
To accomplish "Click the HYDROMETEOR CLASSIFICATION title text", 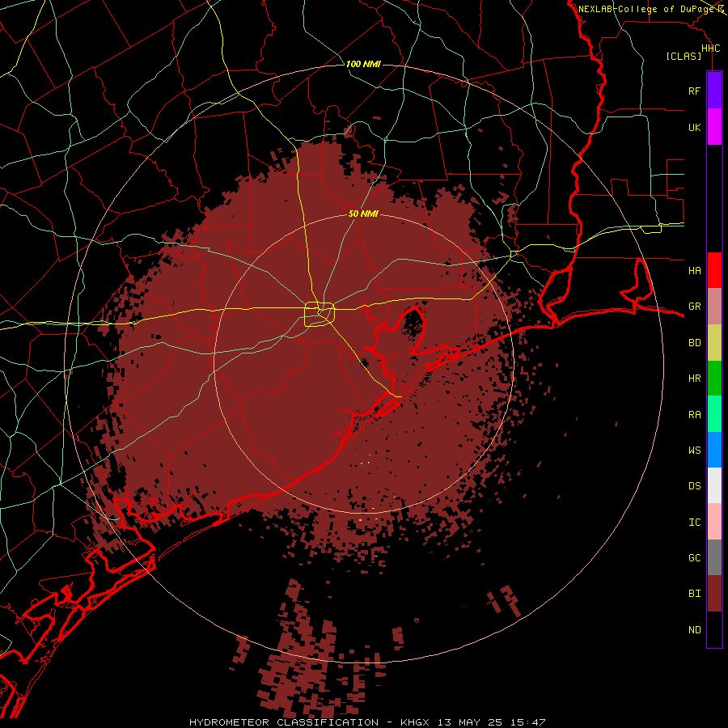I will tap(284, 722).
